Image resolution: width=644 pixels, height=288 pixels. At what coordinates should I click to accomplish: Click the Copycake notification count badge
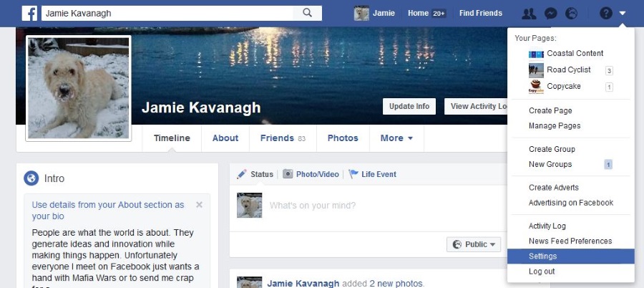click(609, 87)
